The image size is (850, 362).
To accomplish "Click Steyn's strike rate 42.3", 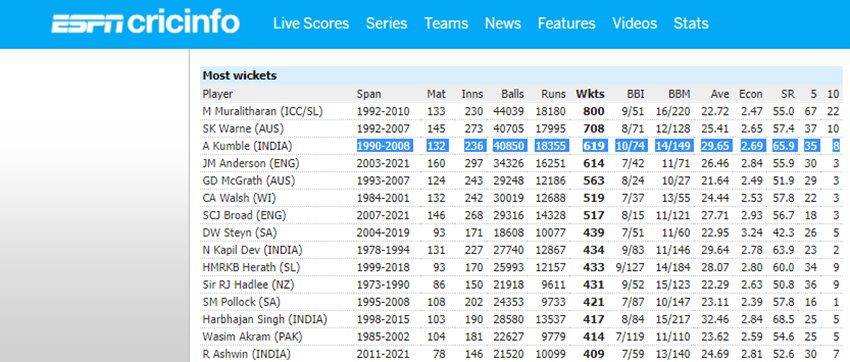I will [x=784, y=233].
